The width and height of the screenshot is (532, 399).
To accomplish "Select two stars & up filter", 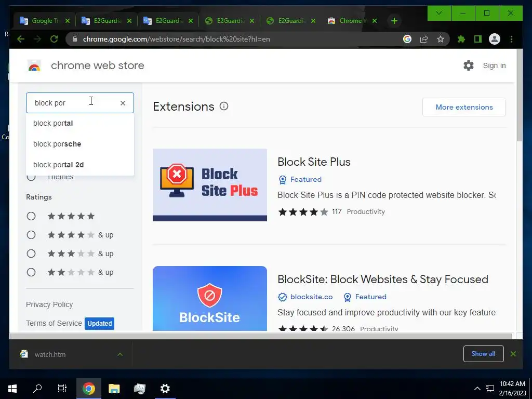I will 31,272.
